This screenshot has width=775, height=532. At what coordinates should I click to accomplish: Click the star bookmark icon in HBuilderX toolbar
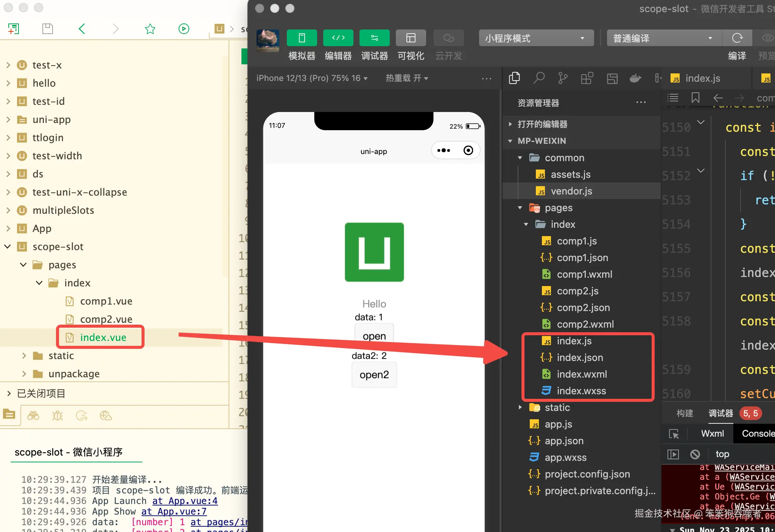[150, 29]
